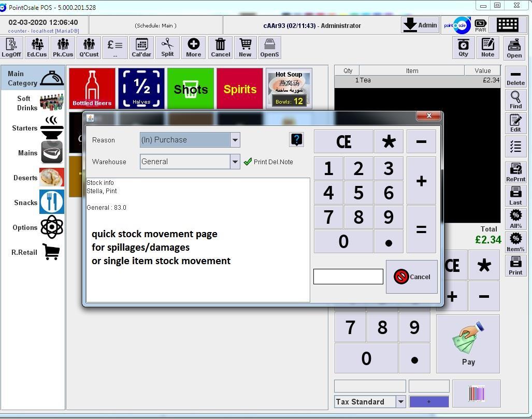
Task: Open the checklist icon in right sidebar
Action: (515, 147)
